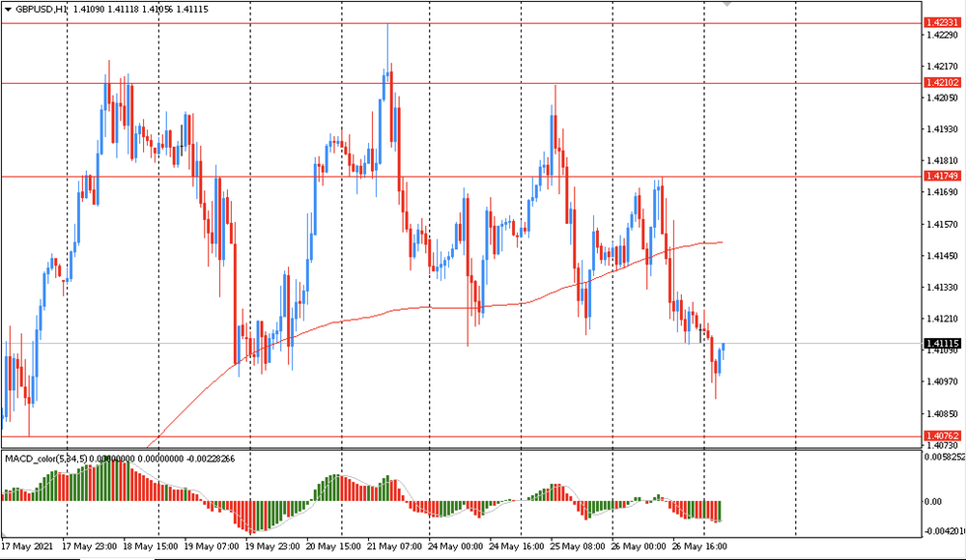The image size is (966, 560).
Task: Click the 19 May 23:00 time label
Action: tap(272, 546)
